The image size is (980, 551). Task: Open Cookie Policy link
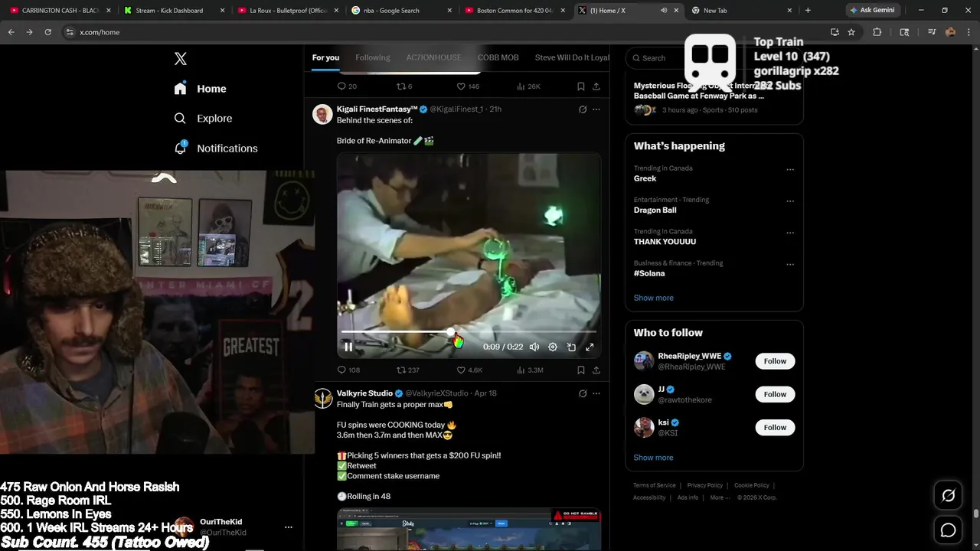(752, 485)
